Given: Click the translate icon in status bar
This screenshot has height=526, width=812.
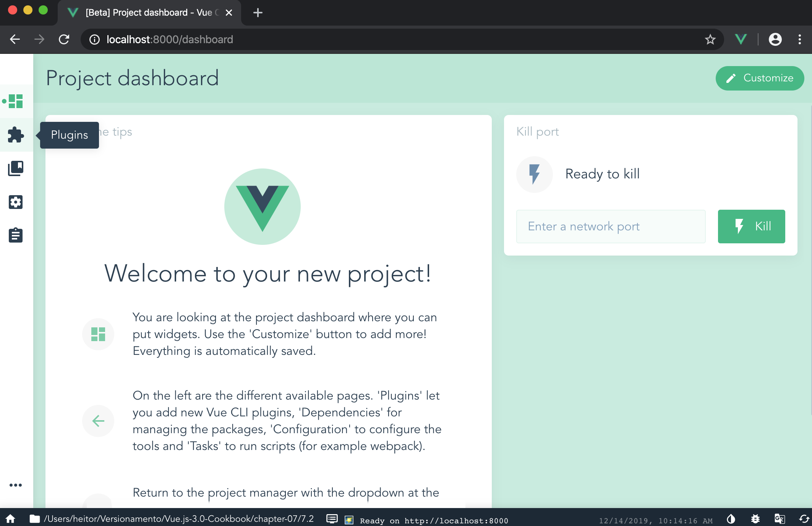Looking at the screenshot, I should pos(780,519).
